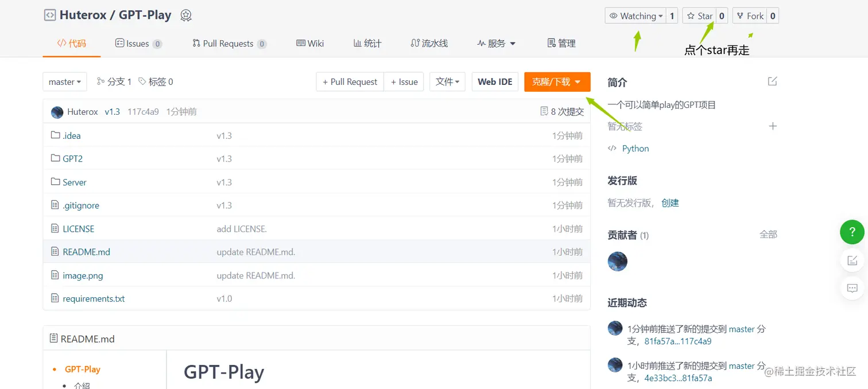The height and width of the screenshot is (389, 868).
Task: Expand the 服务 dropdown menu
Action: (x=497, y=44)
